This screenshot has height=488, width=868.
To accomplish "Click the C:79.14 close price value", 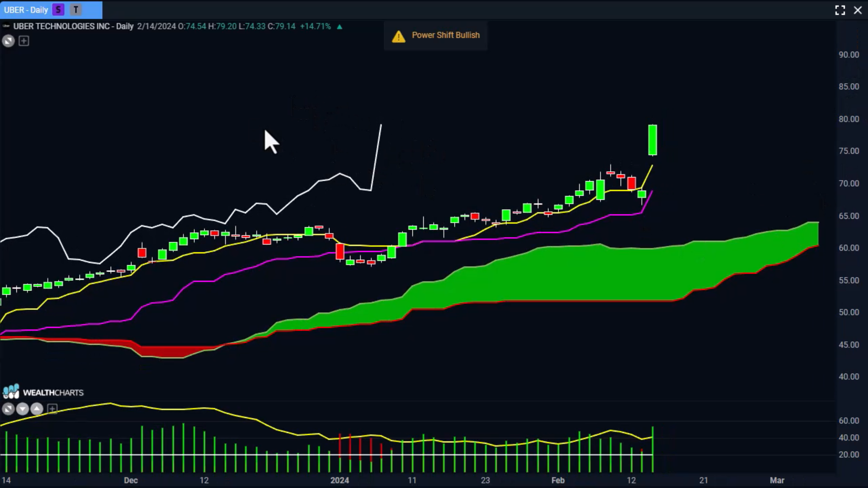I will pos(281,26).
